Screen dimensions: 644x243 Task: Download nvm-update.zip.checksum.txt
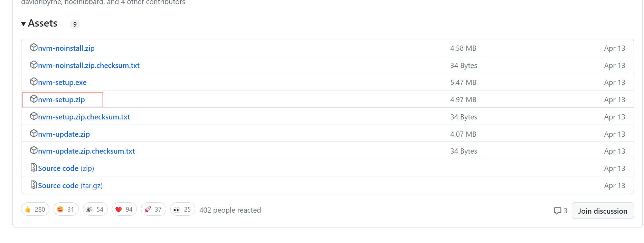click(x=86, y=151)
